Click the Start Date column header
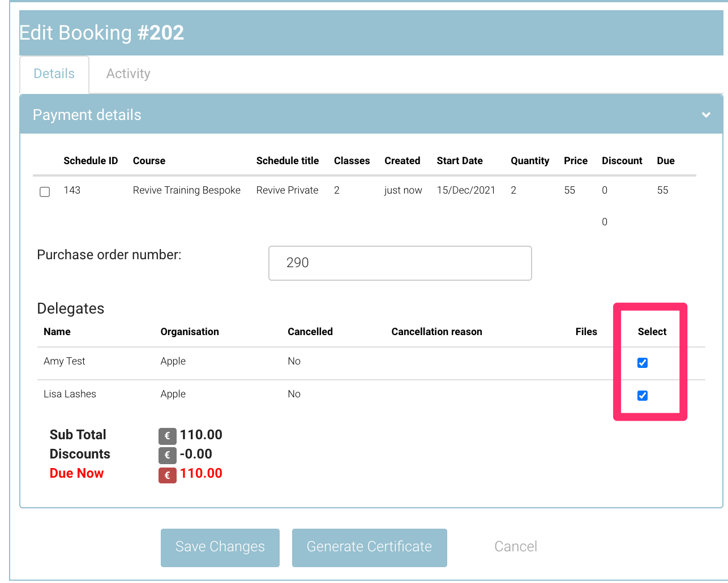Viewport: 728px width, 583px height. (459, 161)
